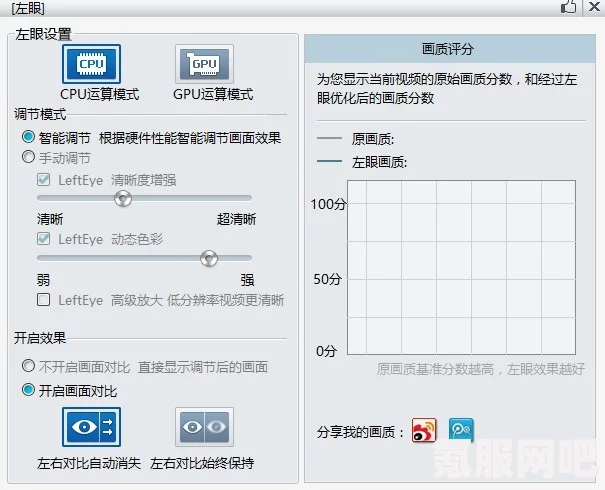Select 不开启画面对比 radio button
This screenshot has width=605, height=490.
pos(28,366)
